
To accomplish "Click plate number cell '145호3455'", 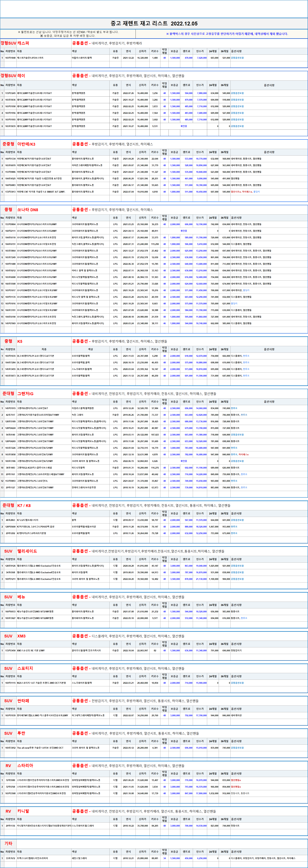I will coord(10,369).
